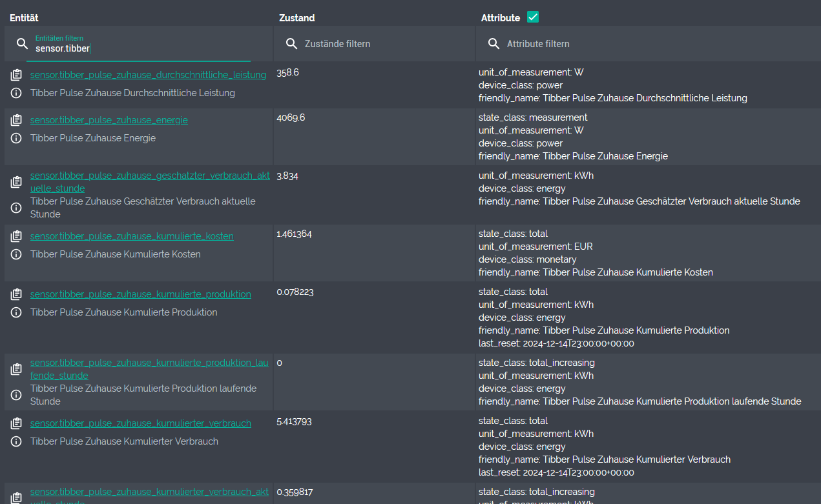Click description 'Tibber Pulse Zuhause Kumulierter Verbrauch' under link
821x504 pixels.
(x=124, y=441)
